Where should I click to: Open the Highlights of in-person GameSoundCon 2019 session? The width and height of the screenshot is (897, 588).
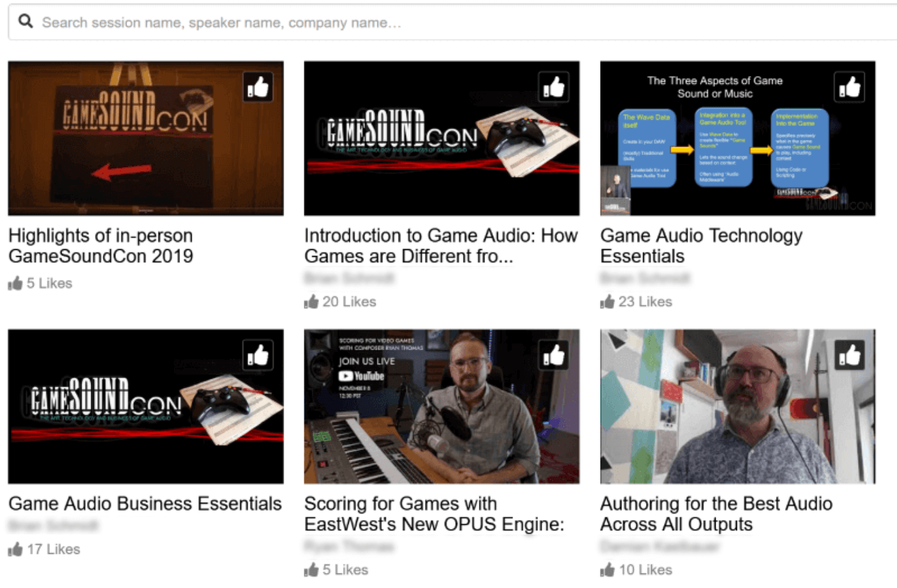[100, 246]
